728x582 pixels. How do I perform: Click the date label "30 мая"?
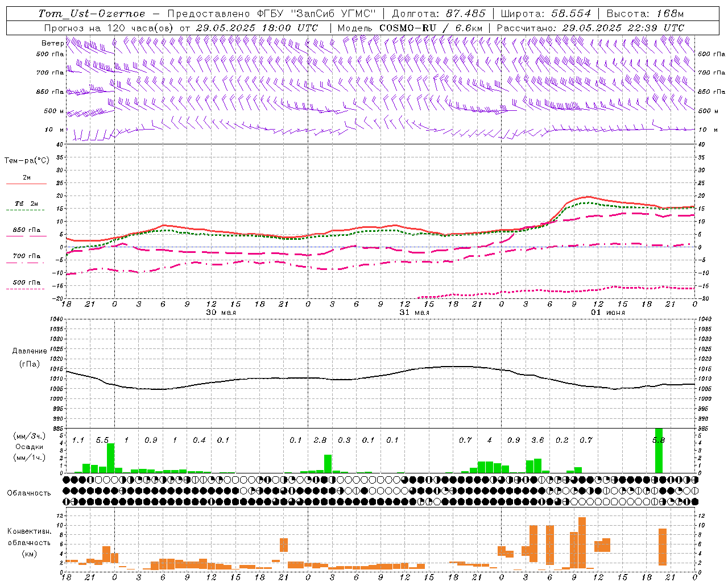(x=221, y=313)
